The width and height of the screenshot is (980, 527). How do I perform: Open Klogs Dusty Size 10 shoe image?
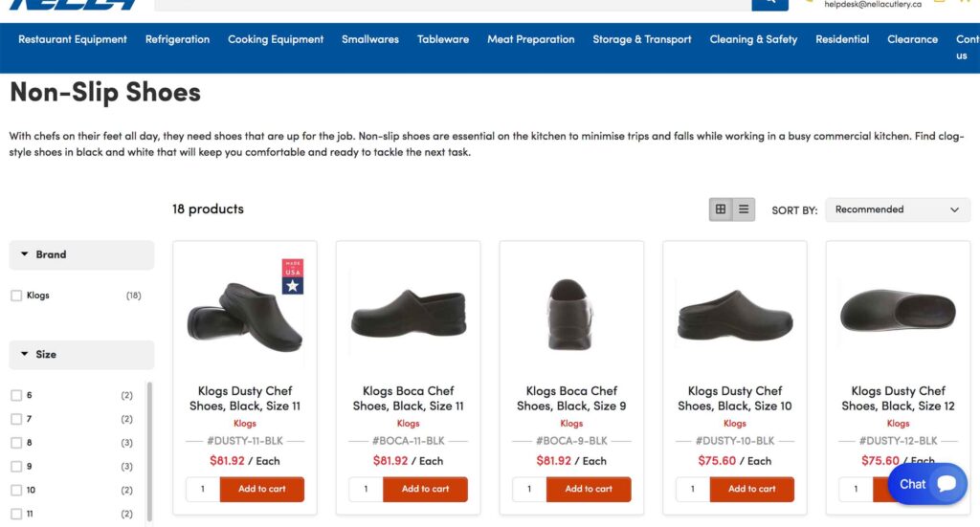(734, 315)
